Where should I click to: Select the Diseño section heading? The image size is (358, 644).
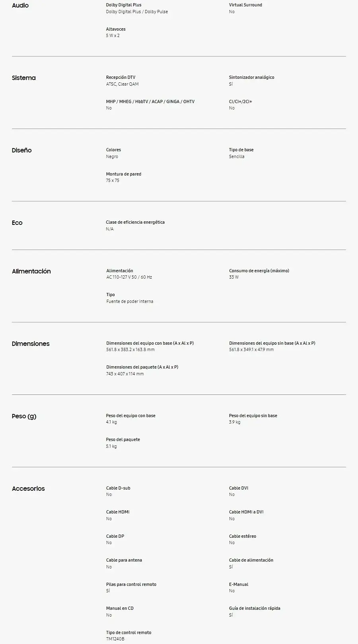[21, 150]
